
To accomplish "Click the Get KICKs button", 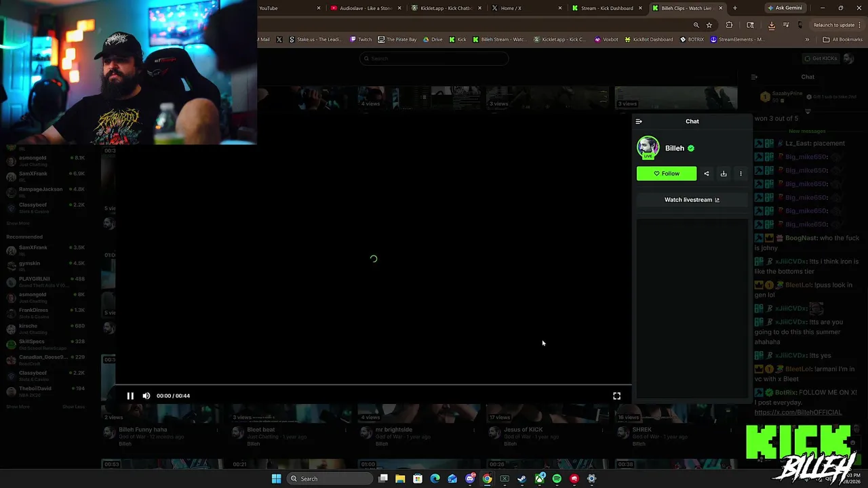I will (821, 58).
